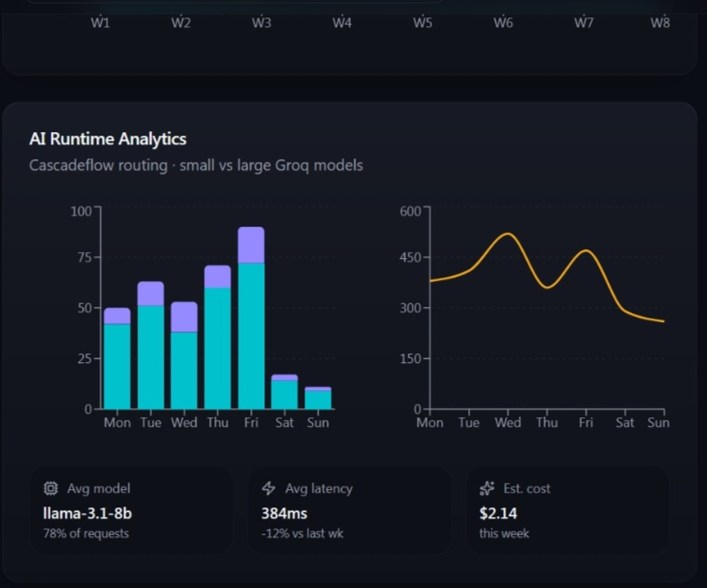Click the Saturday stacked bar
This screenshot has height=588, width=707.
284,392
